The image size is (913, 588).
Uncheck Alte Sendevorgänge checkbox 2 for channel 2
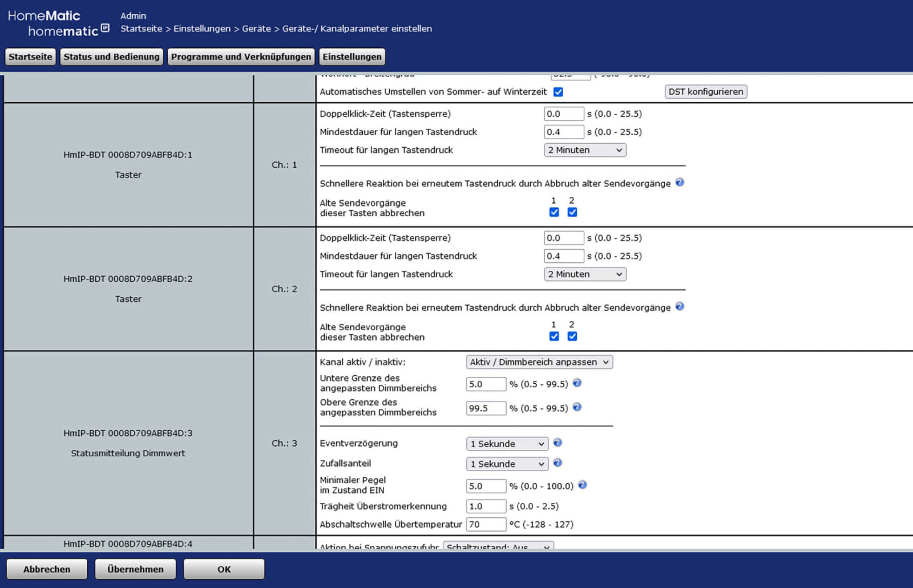(x=572, y=336)
